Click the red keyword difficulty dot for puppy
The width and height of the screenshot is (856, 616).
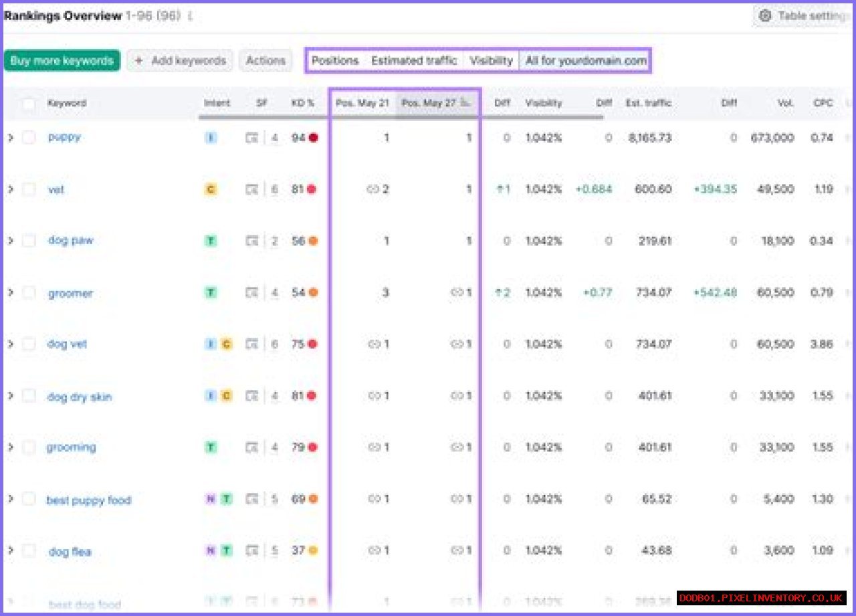[314, 138]
